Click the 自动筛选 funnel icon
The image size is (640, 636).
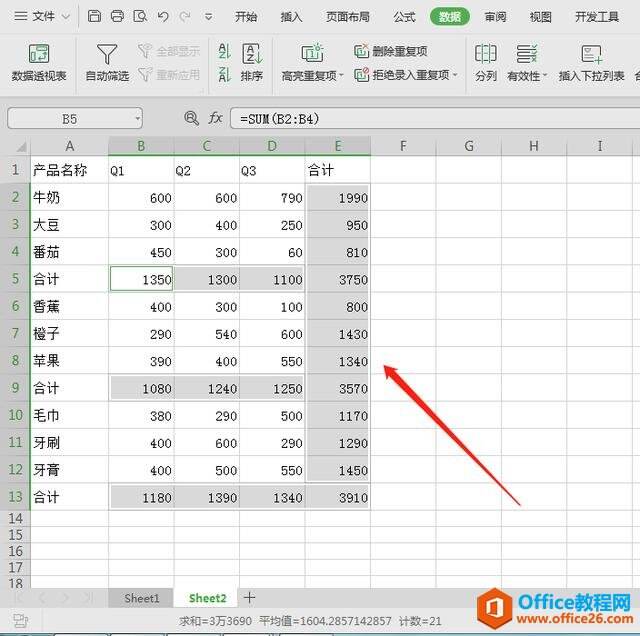click(x=107, y=54)
